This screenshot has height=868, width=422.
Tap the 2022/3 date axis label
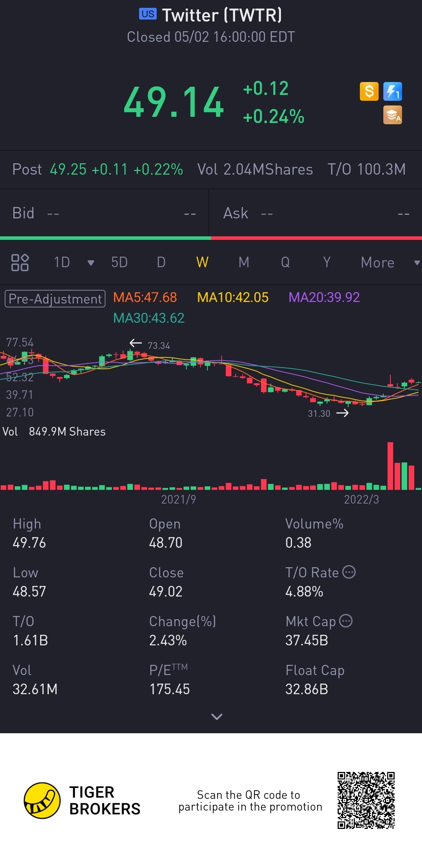point(361,499)
